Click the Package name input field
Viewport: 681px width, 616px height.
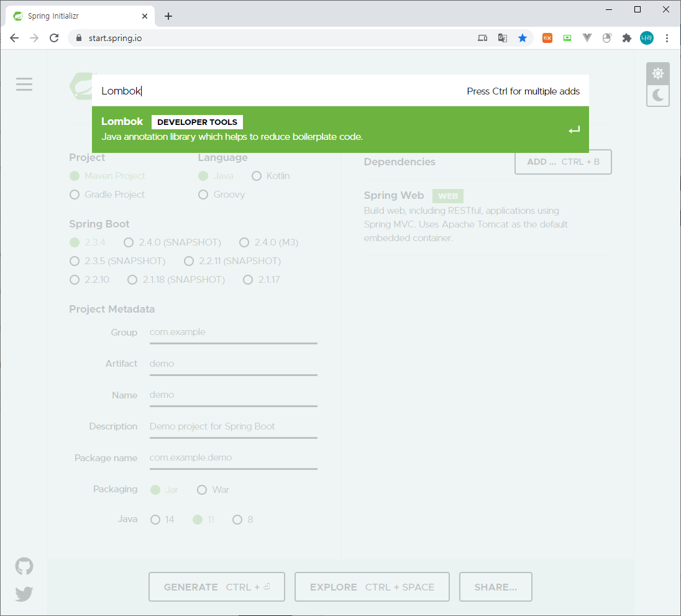[x=233, y=458]
